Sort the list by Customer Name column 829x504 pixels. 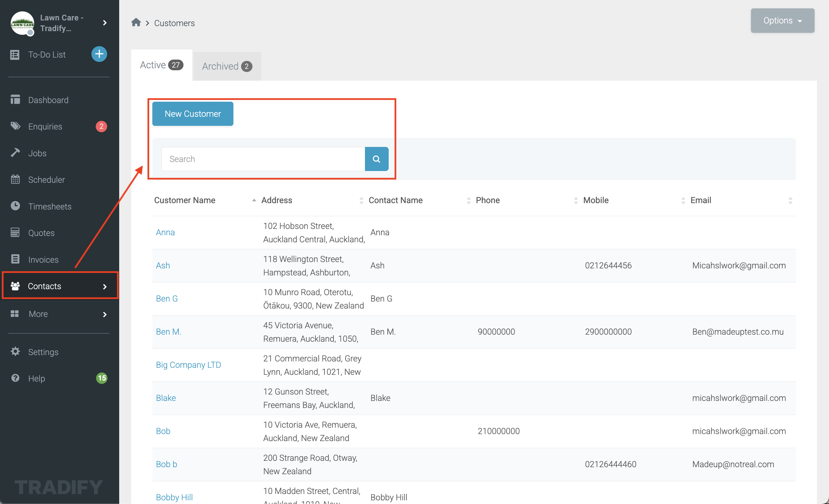185,200
